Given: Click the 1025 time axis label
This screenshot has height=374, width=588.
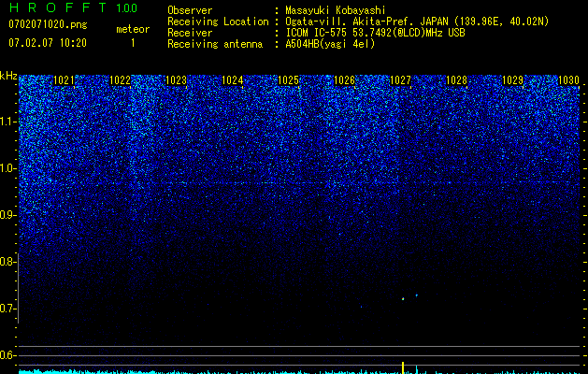Looking at the screenshot, I should [x=288, y=80].
